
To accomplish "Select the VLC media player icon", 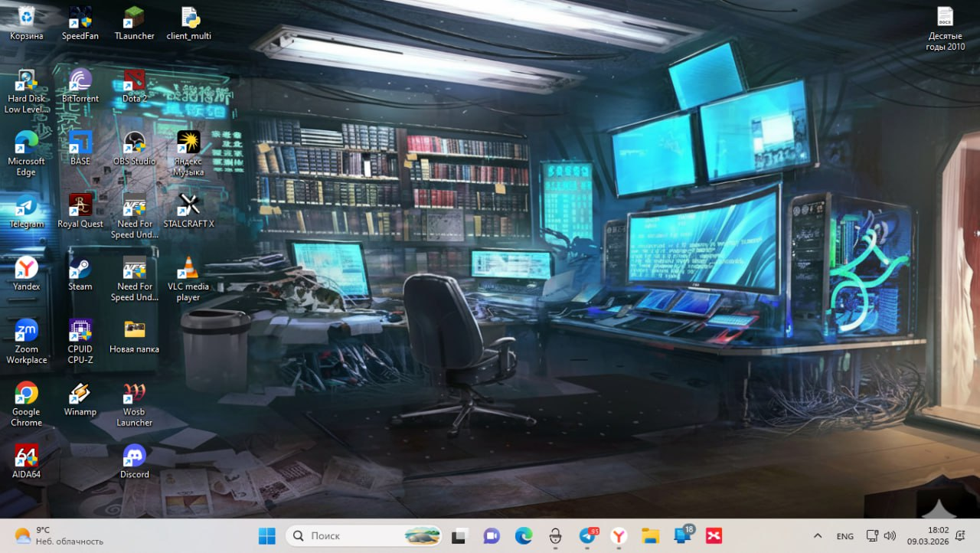I will [x=188, y=280].
